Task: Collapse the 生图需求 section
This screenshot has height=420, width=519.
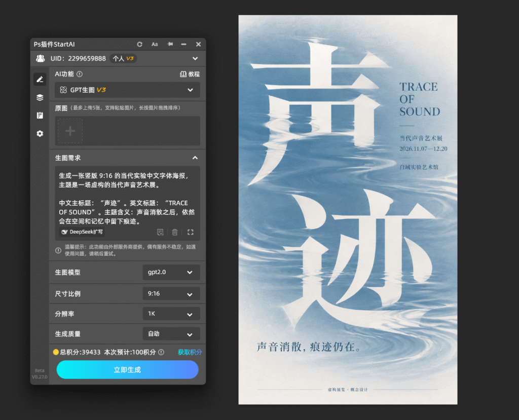Action: (x=195, y=158)
